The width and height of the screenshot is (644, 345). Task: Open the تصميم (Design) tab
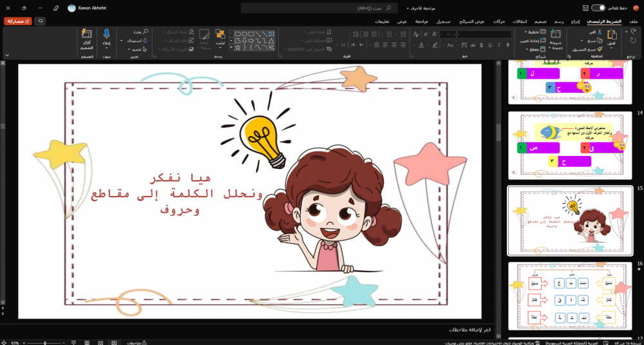tap(540, 21)
